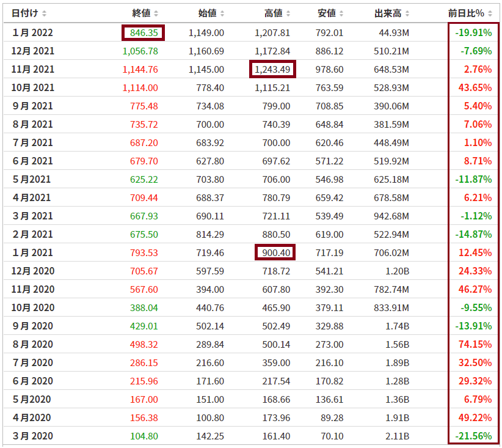Select the 1月 2021 date cell
This screenshot has height=448, width=502.
(x=32, y=252)
